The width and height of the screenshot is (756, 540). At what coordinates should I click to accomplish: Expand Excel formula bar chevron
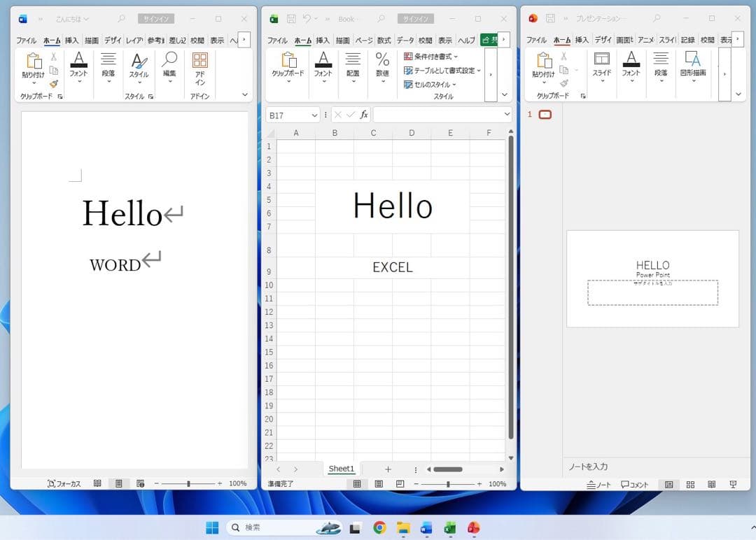(507, 114)
